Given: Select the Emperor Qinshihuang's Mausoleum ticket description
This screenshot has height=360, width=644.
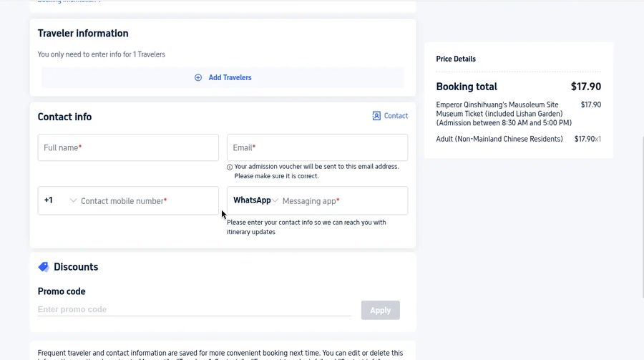Looking at the screenshot, I should 504,114.
